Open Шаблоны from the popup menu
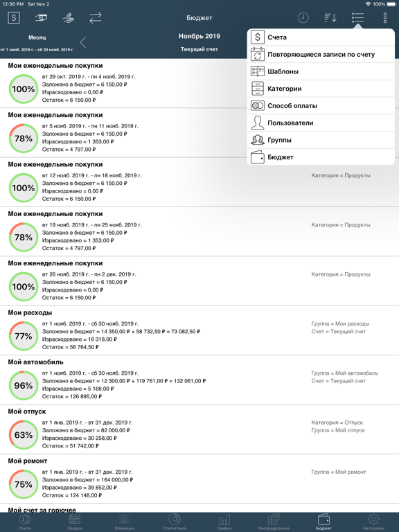 [321, 71]
